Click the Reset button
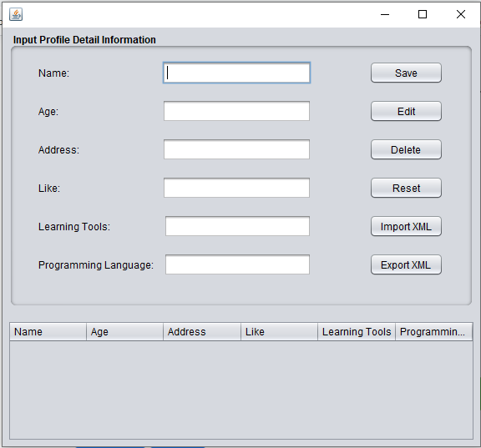The width and height of the screenshot is (481, 448). (406, 188)
